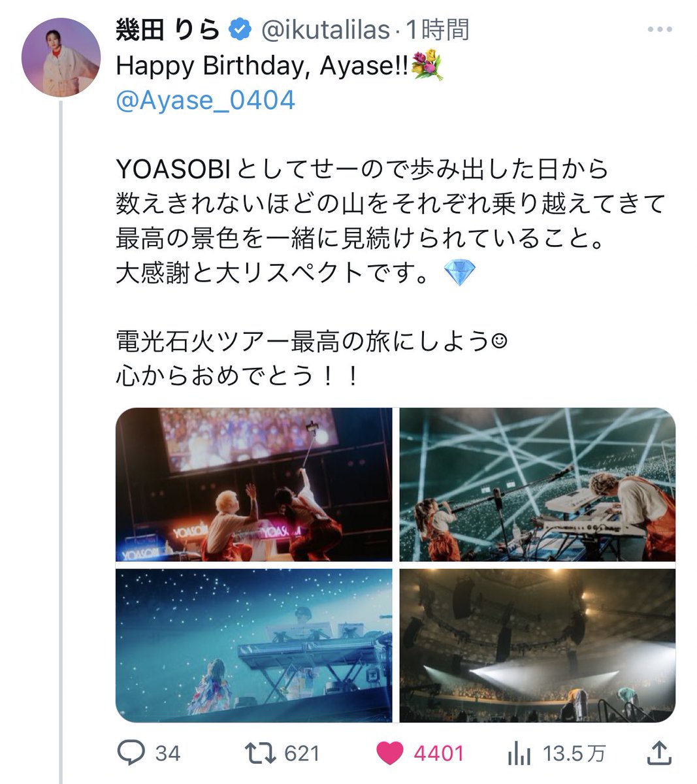
Task: Open starry blue stage photo thumbnail
Action: (x=254, y=645)
